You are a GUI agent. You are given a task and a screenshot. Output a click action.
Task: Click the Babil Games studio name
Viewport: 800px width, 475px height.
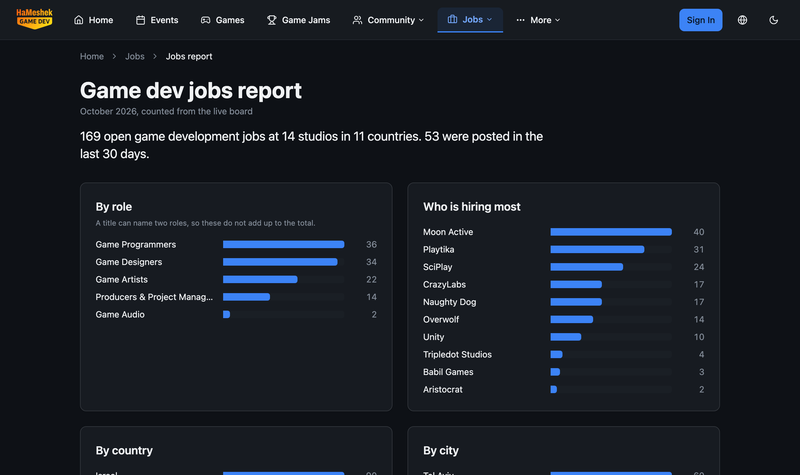(448, 372)
